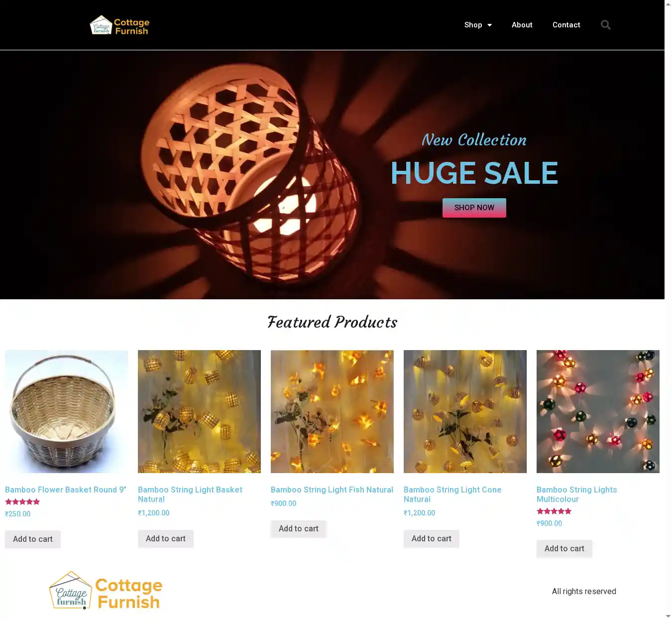
Task: Click the scrollbar down arrow
Action: tap(668, 617)
